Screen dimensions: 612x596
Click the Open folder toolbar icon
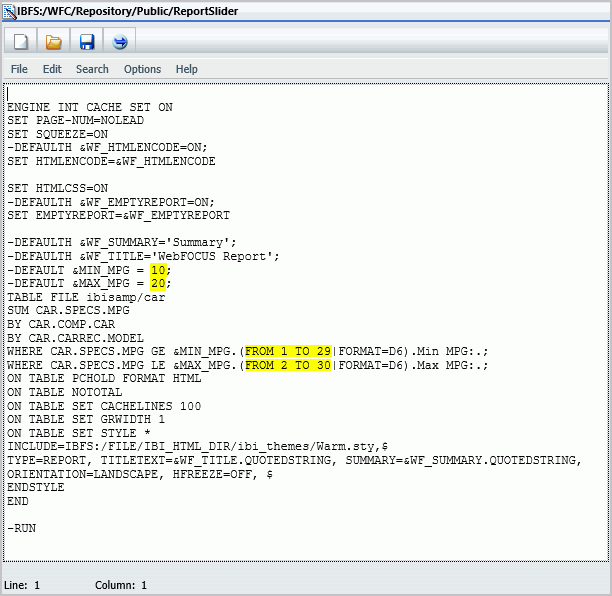pos(53,41)
